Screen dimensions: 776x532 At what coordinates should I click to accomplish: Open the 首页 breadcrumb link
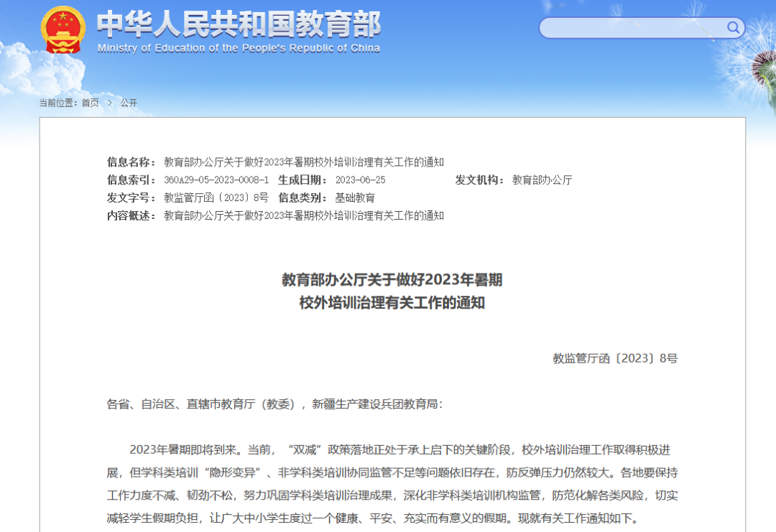(x=90, y=103)
